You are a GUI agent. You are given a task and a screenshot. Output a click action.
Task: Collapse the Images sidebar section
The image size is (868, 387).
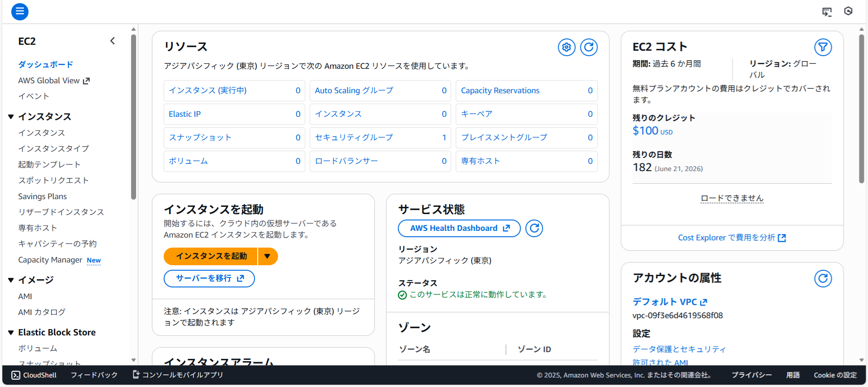click(x=11, y=280)
